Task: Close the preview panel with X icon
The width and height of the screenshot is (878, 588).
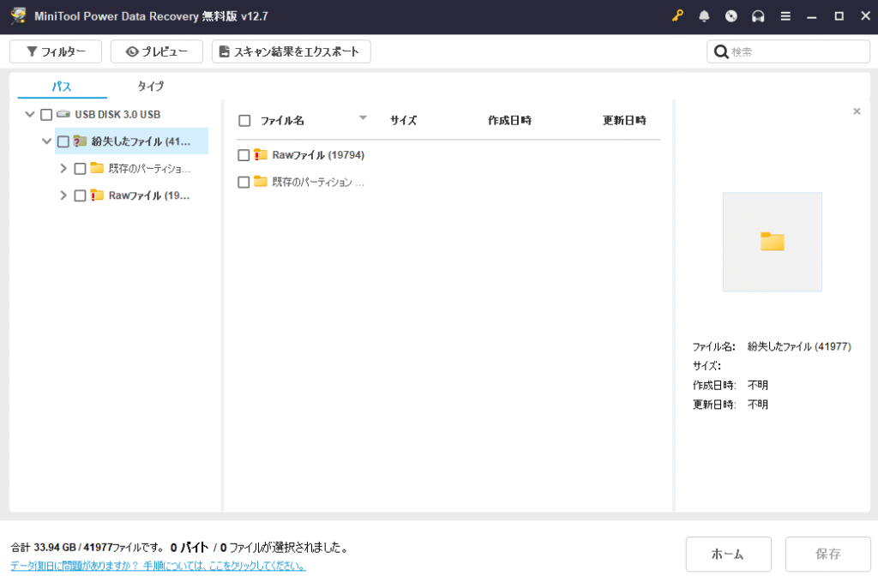Action: coord(856,111)
